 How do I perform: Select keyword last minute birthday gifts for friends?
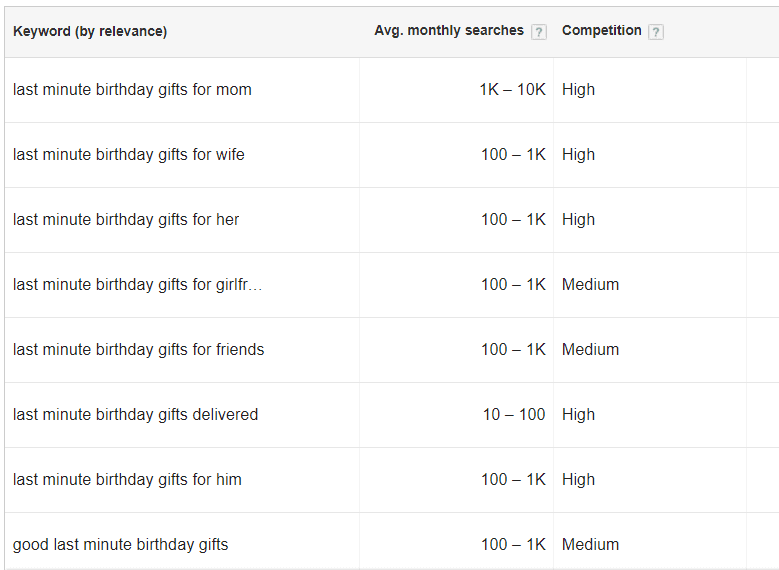click(139, 350)
